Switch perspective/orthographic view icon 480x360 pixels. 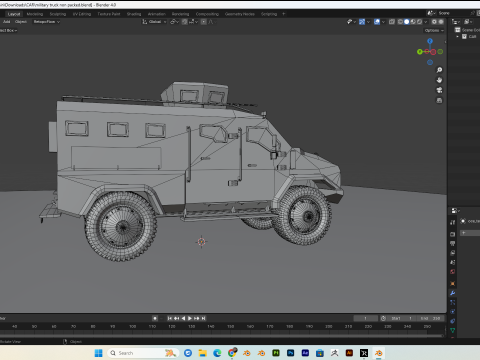click(x=439, y=100)
